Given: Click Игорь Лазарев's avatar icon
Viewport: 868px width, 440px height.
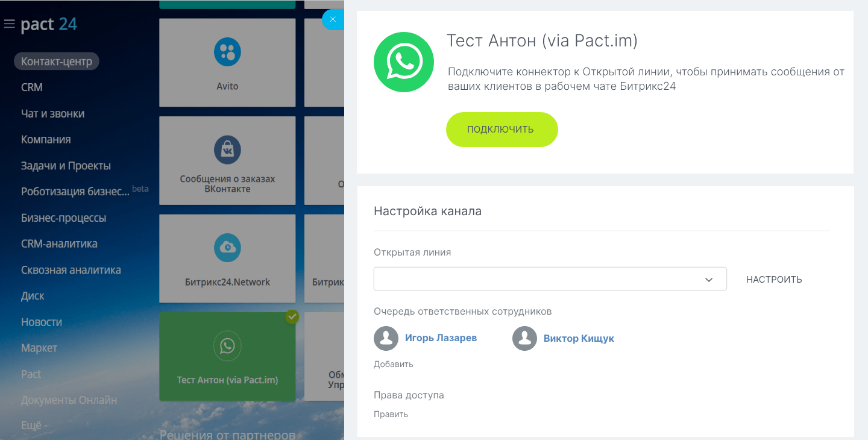Looking at the screenshot, I should coord(386,339).
